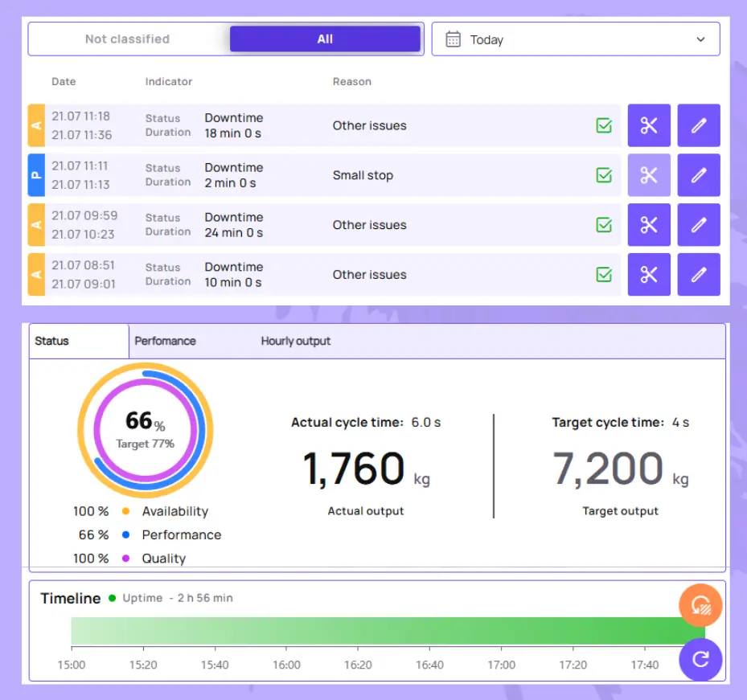Image resolution: width=747 pixels, height=700 pixels.
Task: Click Uptime - 2 h 56 min label
Action: pyautogui.click(x=178, y=598)
